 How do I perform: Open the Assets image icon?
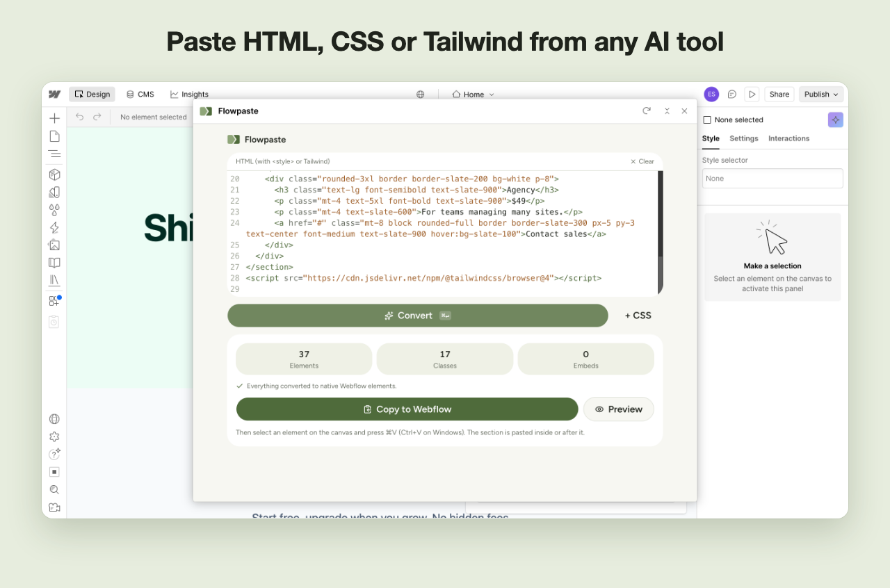[54, 245]
